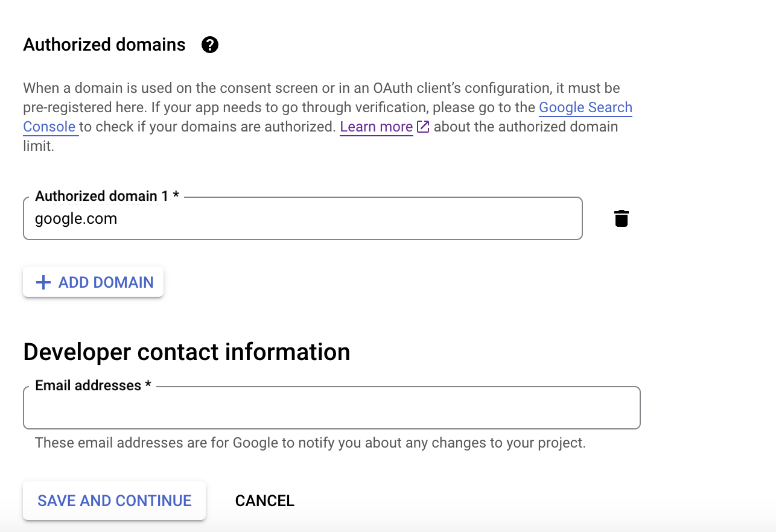776x532 pixels.
Task: Open the Learn more link
Action: tap(377, 127)
